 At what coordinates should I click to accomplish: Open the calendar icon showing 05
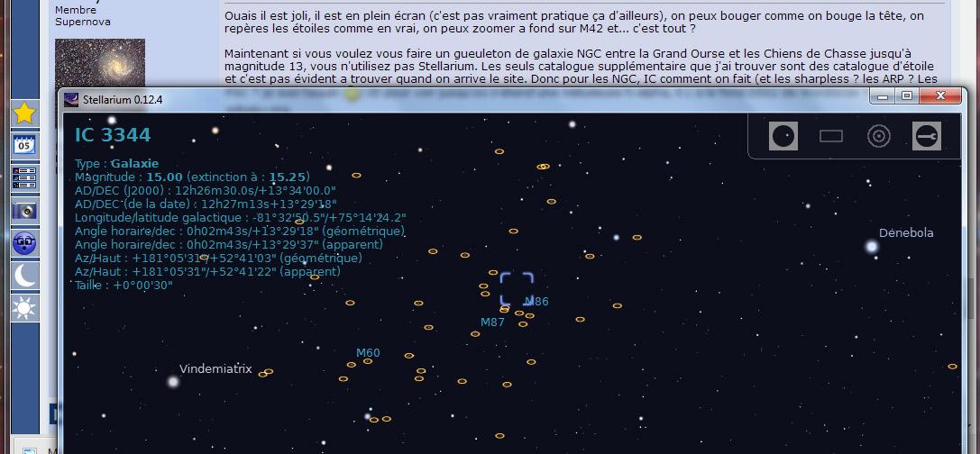[x=25, y=146]
